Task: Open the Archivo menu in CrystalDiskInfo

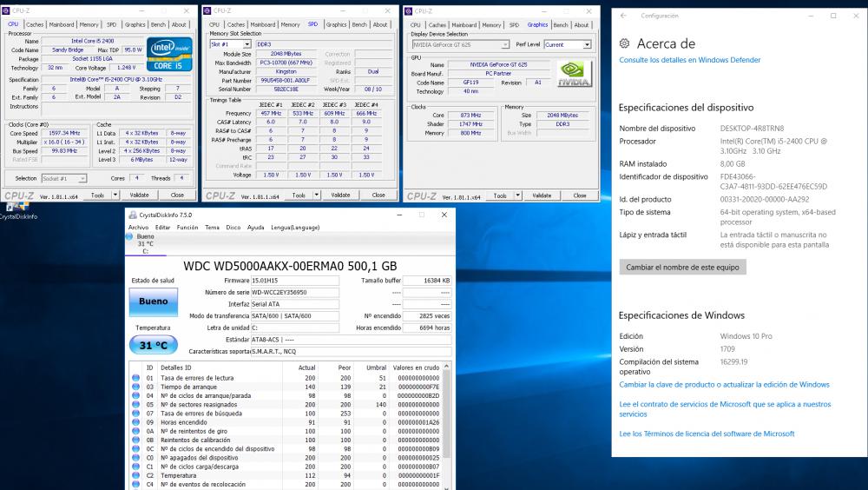Action: (x=138, y=228)
